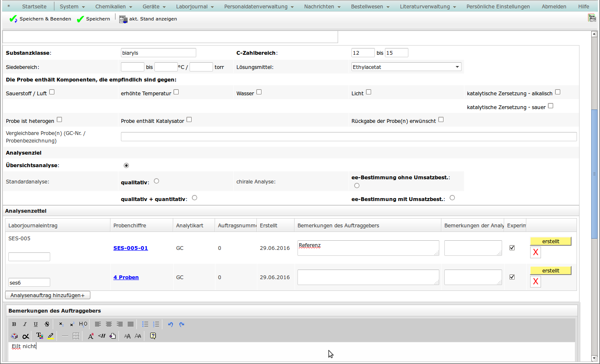
Task: Toggle bold formatting in the remarks editor
Action: tap(14, 324)
